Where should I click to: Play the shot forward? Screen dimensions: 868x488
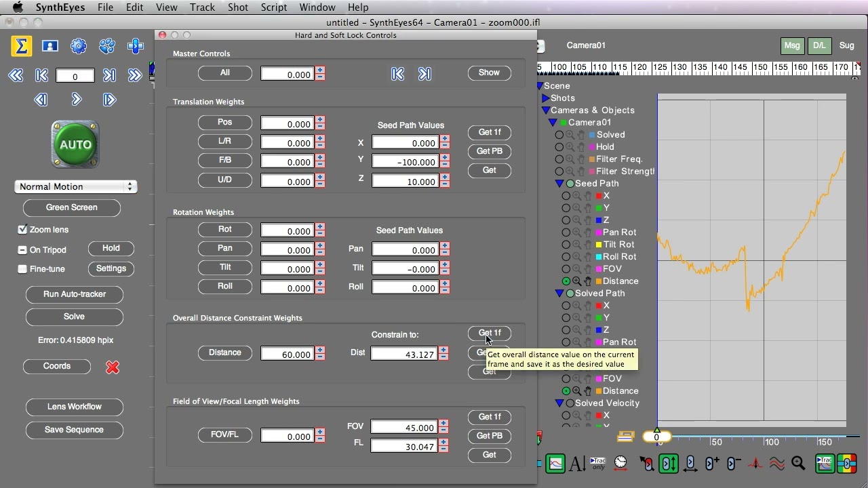(x=76, y=100)
